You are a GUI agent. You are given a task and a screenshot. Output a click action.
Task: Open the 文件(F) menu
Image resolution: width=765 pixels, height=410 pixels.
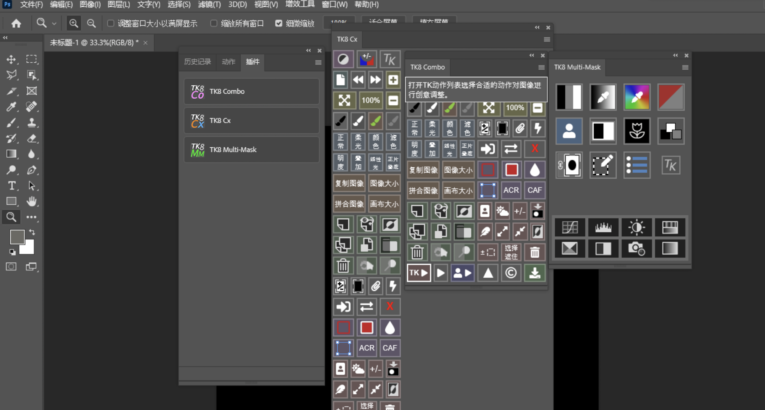(x=31, y=4)
